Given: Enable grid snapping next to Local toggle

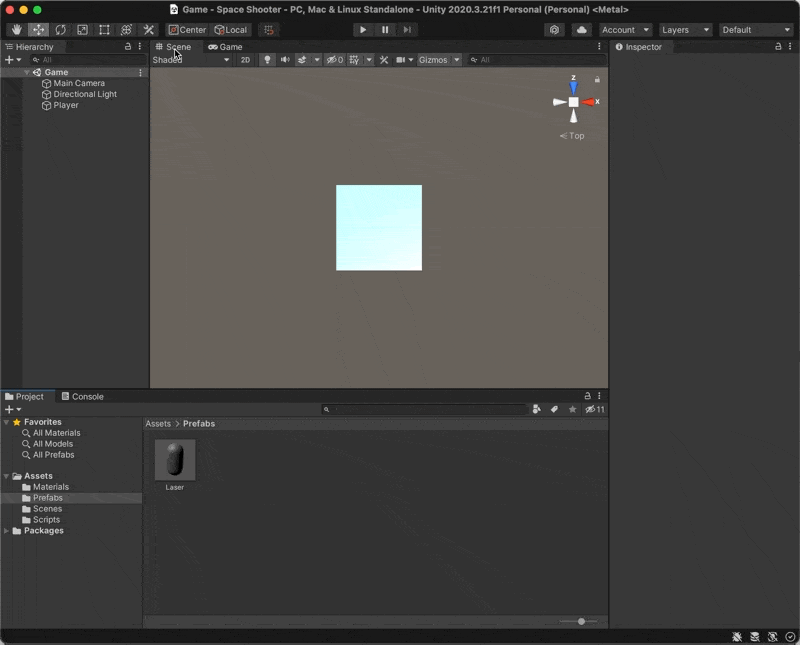Looking at the screenshot, I should pyautogui.click(x=270, y=31).
